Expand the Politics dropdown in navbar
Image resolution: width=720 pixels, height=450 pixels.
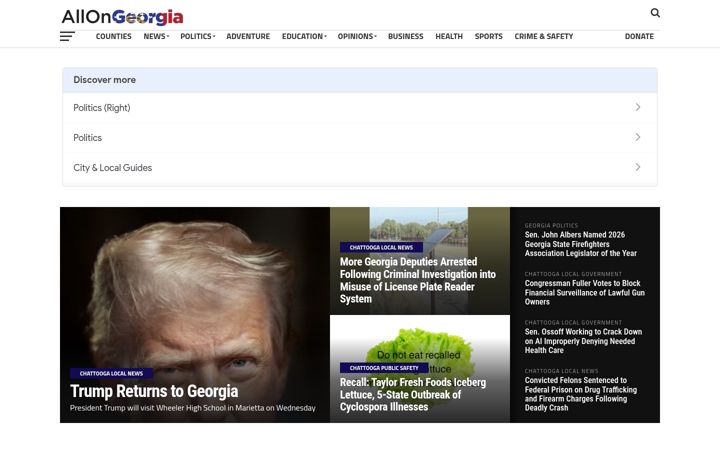(x=197, y=36)
